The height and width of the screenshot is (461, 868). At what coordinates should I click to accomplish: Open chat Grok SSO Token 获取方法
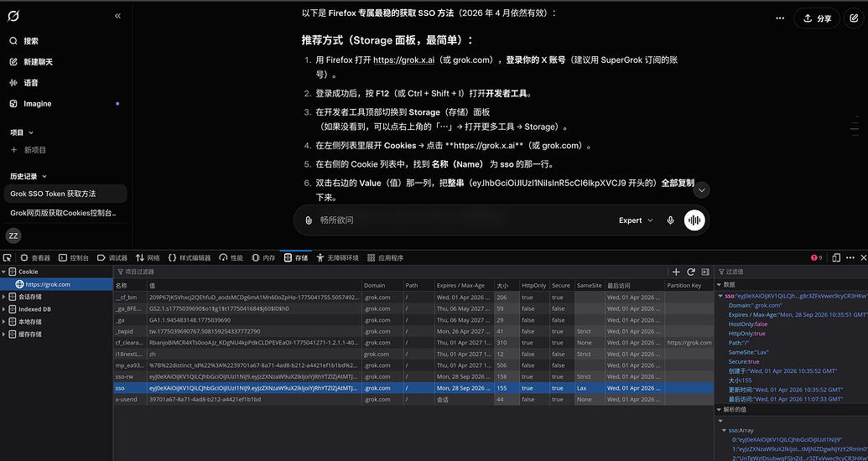pyautogui.click(x=65, y=194)
